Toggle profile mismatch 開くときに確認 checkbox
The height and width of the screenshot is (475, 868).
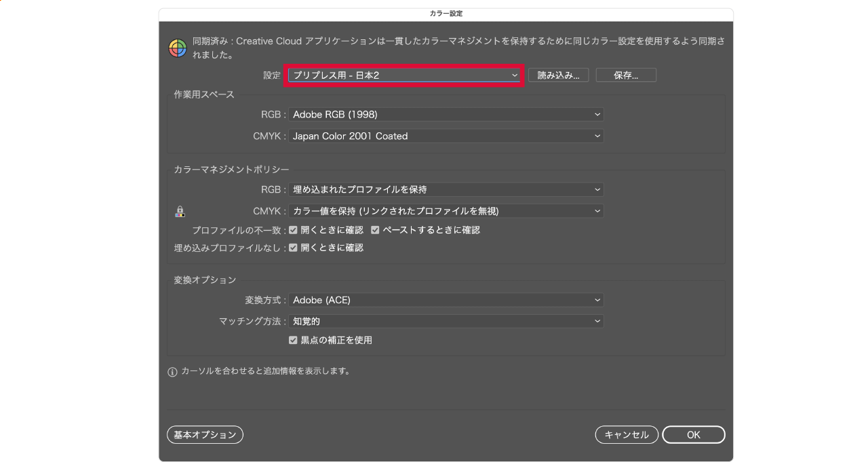[x=294, y=230]
